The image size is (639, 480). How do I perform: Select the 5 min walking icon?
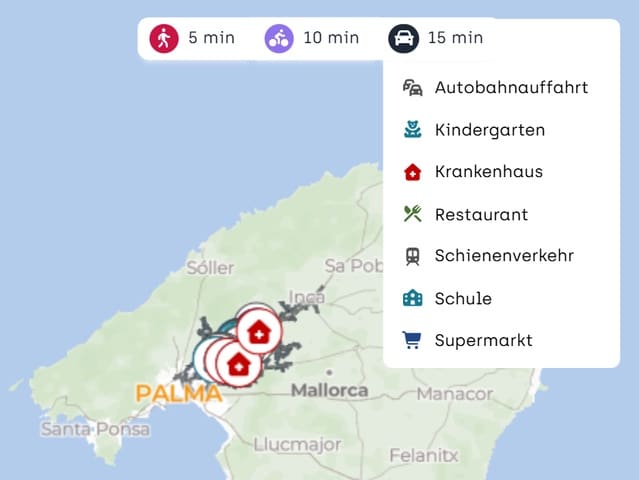tap(164, 38)
